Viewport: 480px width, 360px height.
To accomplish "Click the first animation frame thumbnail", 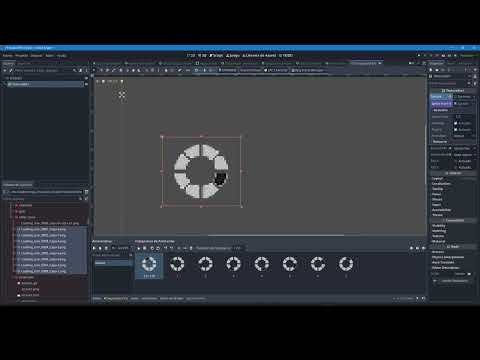I will tap(149, 266).
